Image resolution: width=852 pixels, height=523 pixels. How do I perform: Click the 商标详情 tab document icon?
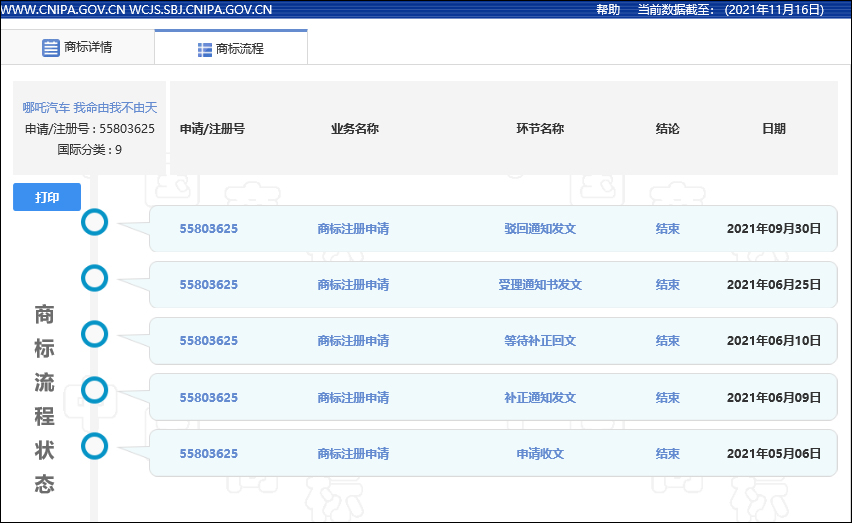pos(50,48)
